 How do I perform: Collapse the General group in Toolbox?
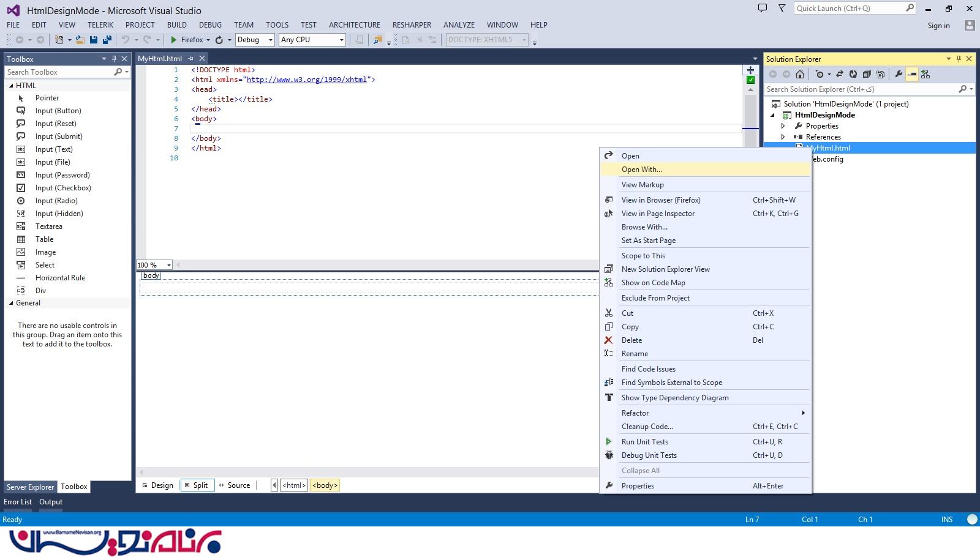click(x=11, y=303)
